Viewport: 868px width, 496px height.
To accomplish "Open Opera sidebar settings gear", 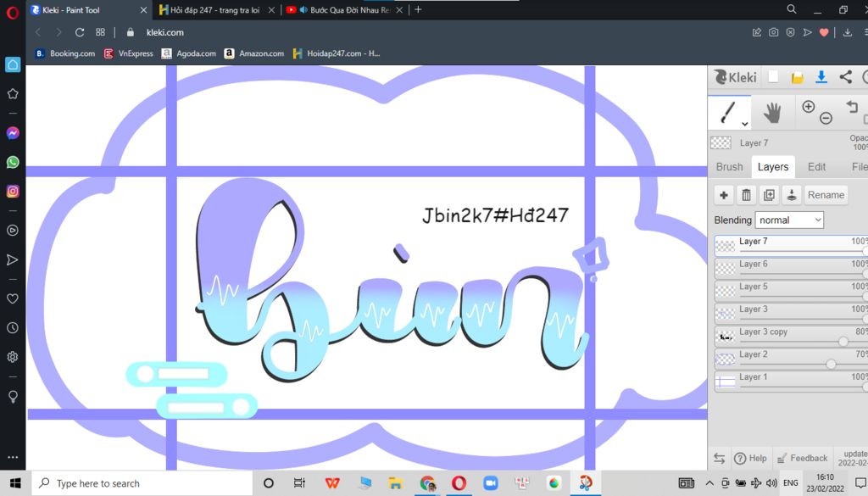I will (13, 357).
